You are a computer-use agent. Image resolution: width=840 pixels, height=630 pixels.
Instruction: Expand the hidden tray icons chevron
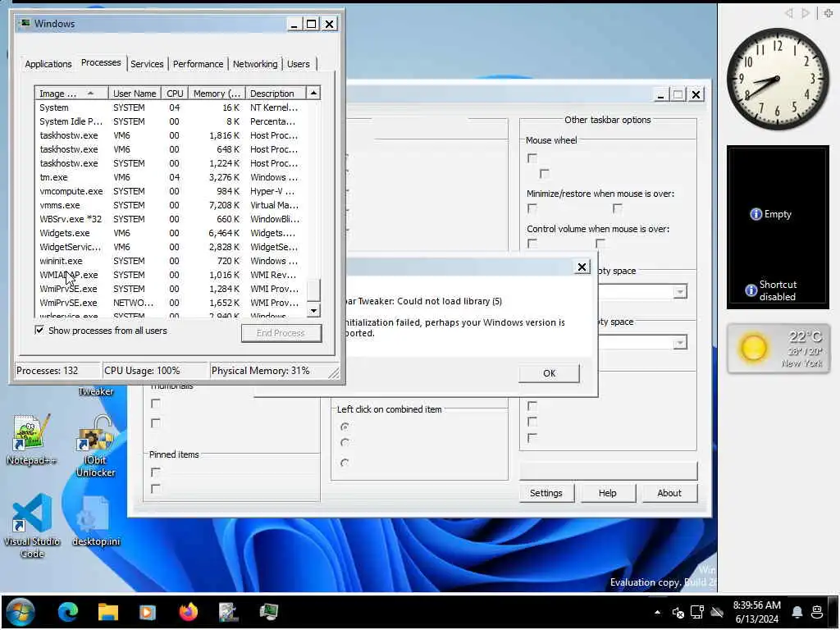[x=657, y=612]
